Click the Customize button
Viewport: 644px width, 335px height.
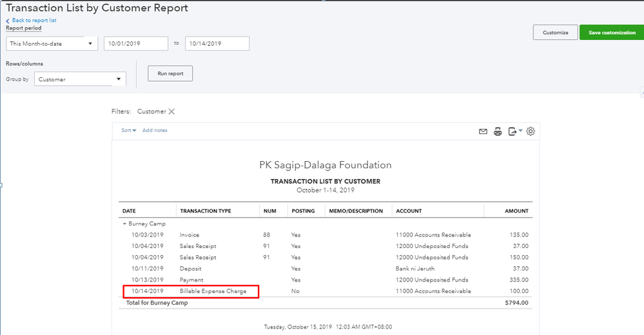click(554, 33)
